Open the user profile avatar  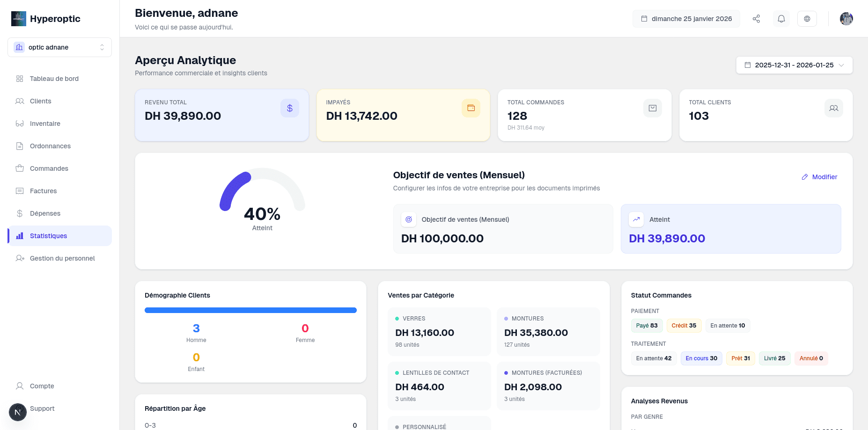click(x=846, y=19)
